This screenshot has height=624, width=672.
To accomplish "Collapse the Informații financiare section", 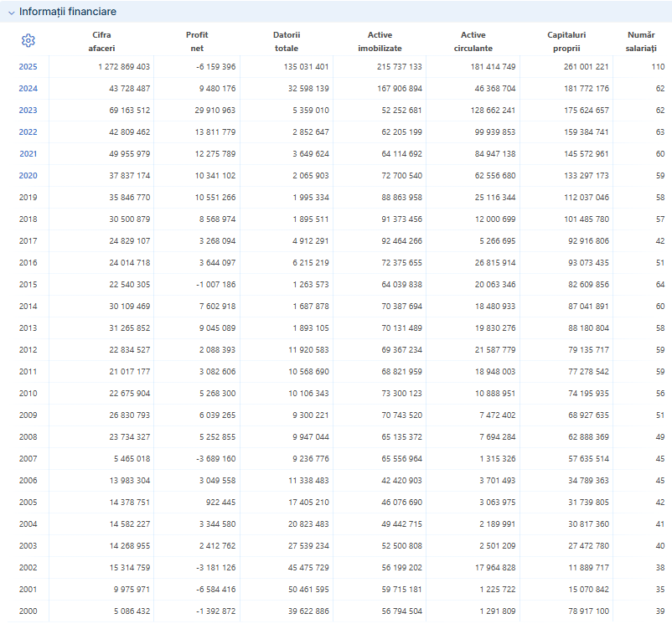I will (x=12, y=13).
